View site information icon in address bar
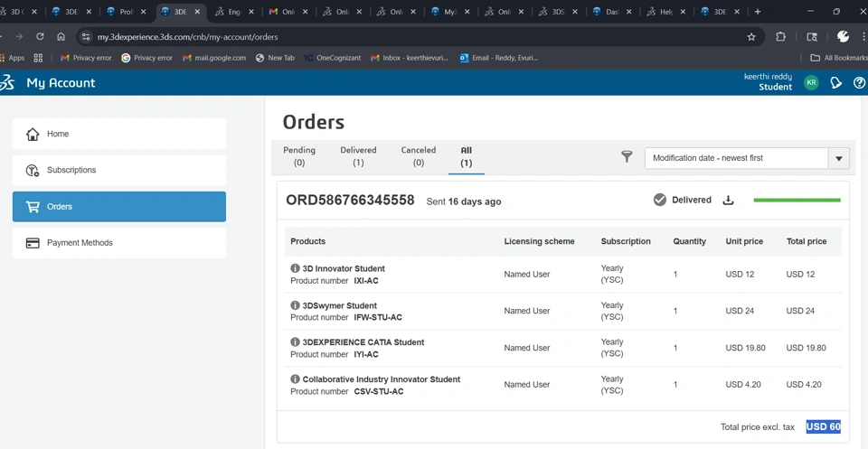Image resolution: width=868 pixels, height=449 pixels. pyautogui.click(x=85, y=37)
